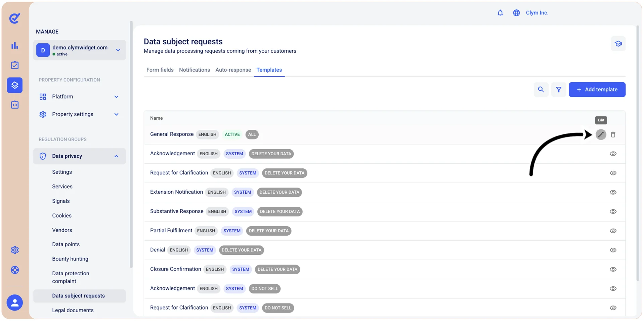Open the template search magnifier icon
The image size is (644, 321).
point(541,89)
